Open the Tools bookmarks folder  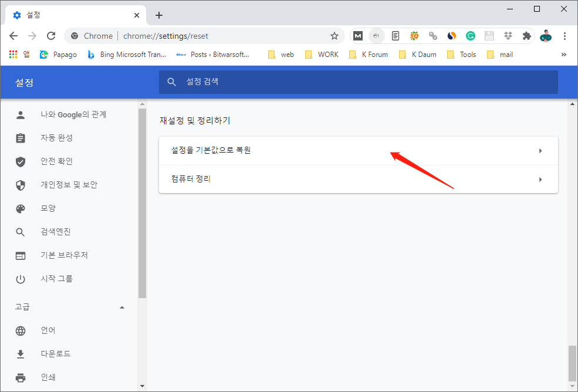point(461,55)
